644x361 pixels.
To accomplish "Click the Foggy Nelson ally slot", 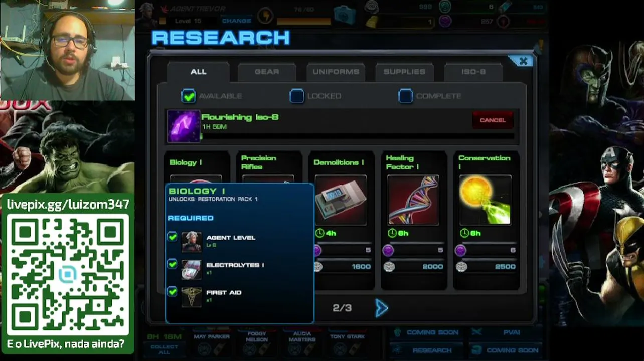I will tap(257, 343).
